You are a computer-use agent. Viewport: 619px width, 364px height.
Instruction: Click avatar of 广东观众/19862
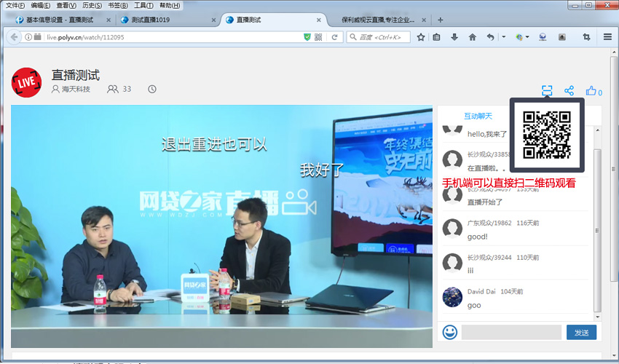452,229
